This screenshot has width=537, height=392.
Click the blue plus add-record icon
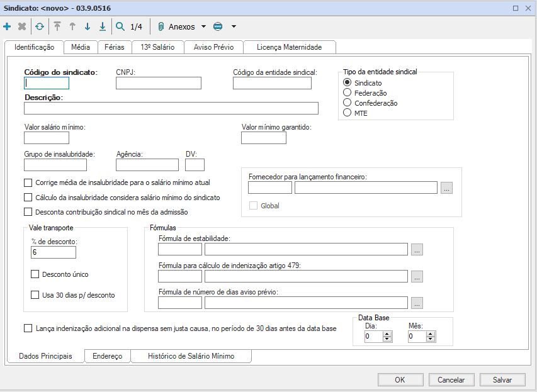(x=8, y=27)
